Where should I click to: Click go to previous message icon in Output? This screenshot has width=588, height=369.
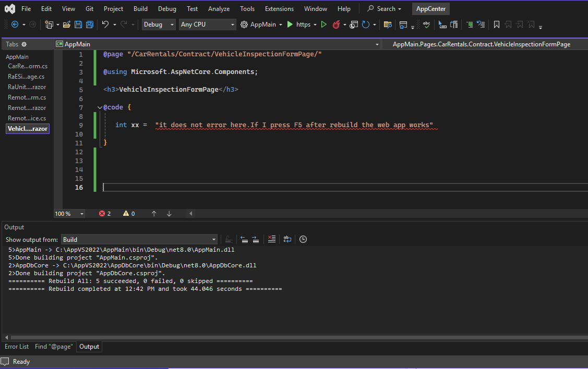(244, 239)
